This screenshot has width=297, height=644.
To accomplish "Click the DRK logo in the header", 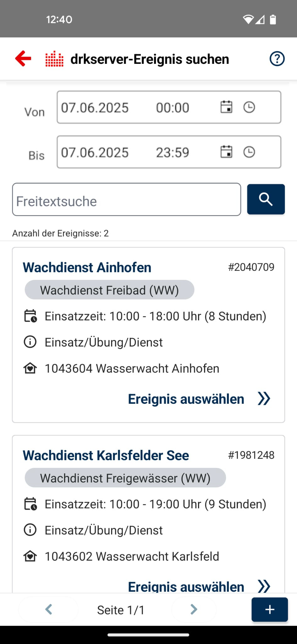I will 54,58.
